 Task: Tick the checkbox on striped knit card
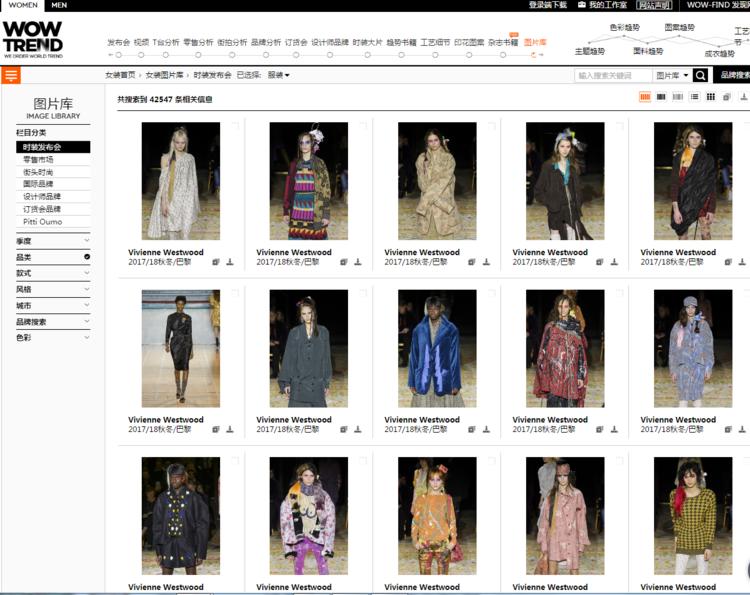(x=363, y=126)
